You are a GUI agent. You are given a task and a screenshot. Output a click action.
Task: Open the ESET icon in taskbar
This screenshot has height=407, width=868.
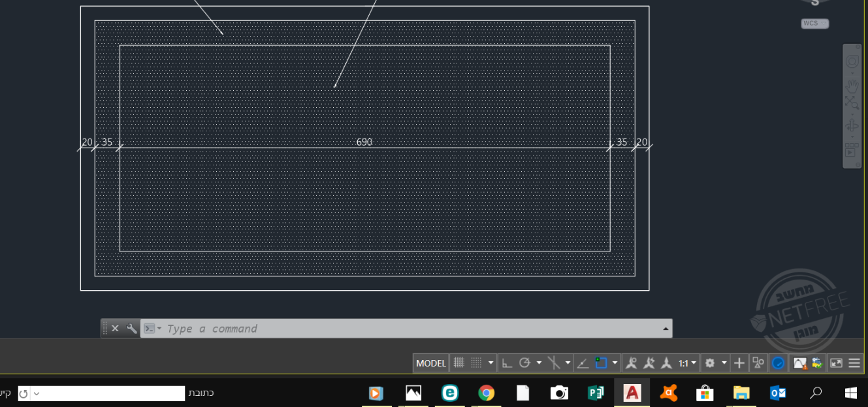point(449,393)
